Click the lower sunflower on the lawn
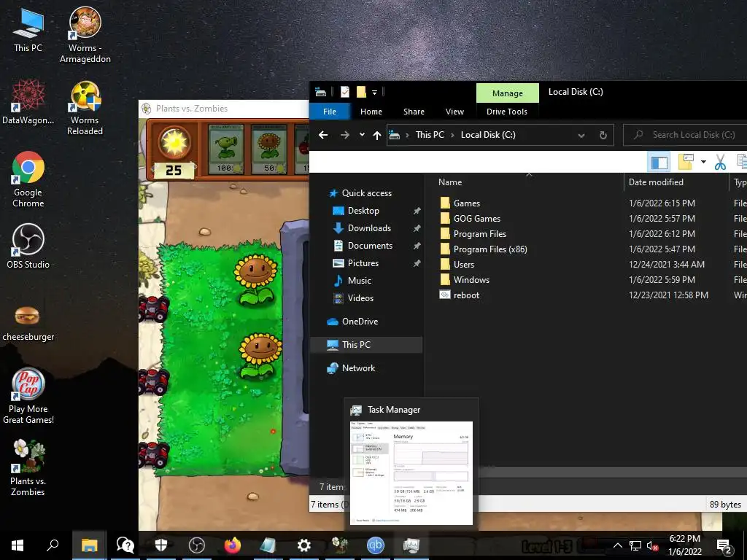The height and width of the screenshot is (560, 747). pyautogui.click(x=260, y=356)
